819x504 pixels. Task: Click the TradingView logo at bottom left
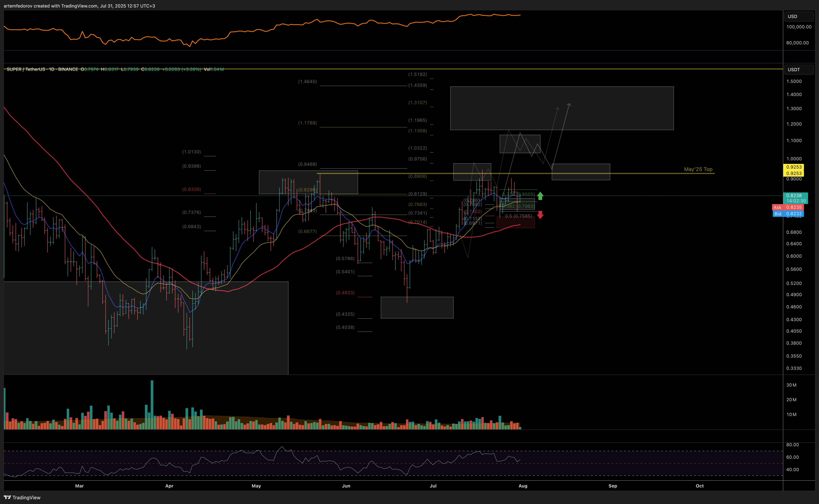pyautogui.click(x=22, y=497)
